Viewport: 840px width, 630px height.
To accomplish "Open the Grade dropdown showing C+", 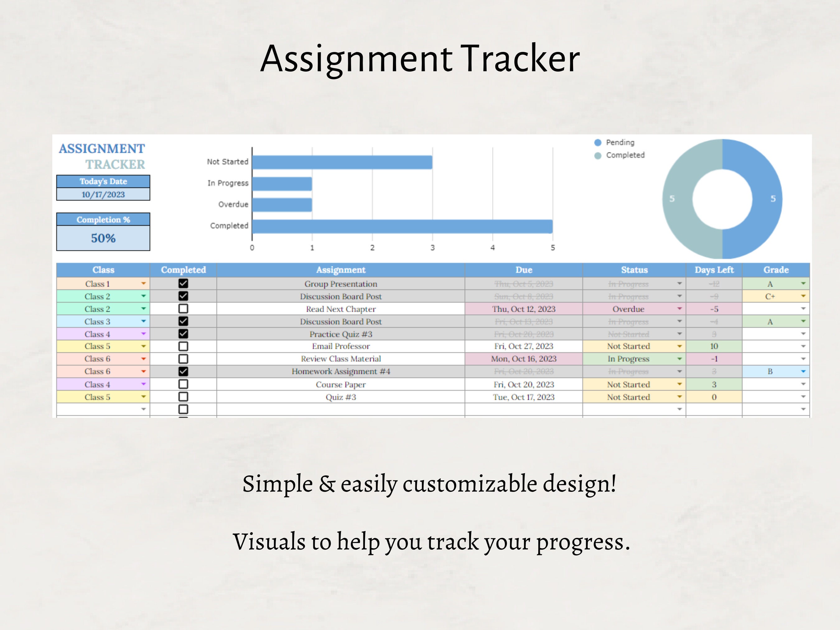I will (803, 296).
